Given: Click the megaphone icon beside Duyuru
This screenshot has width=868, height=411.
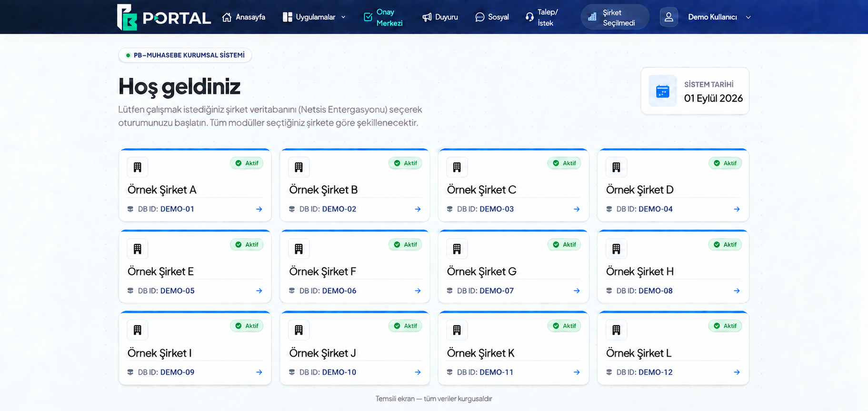Looking at the screenshot, I should pyautogui.click(x=427, y=17).
